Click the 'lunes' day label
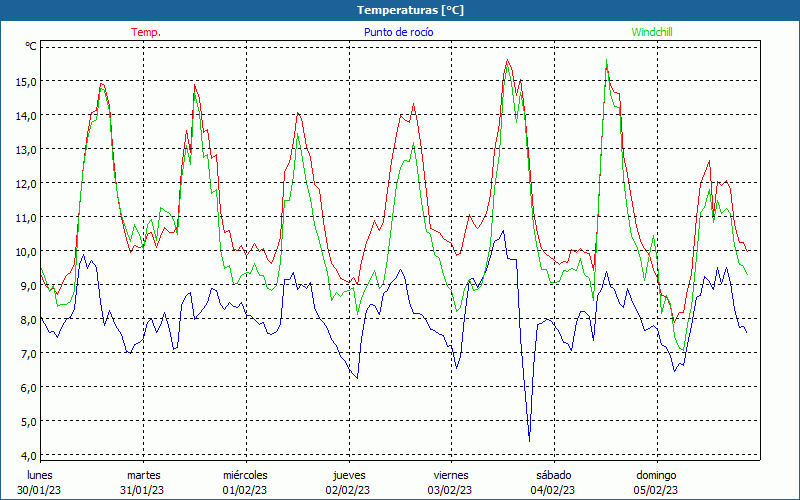The width and height of the screenshot is (800, 500). pos(39,475)
